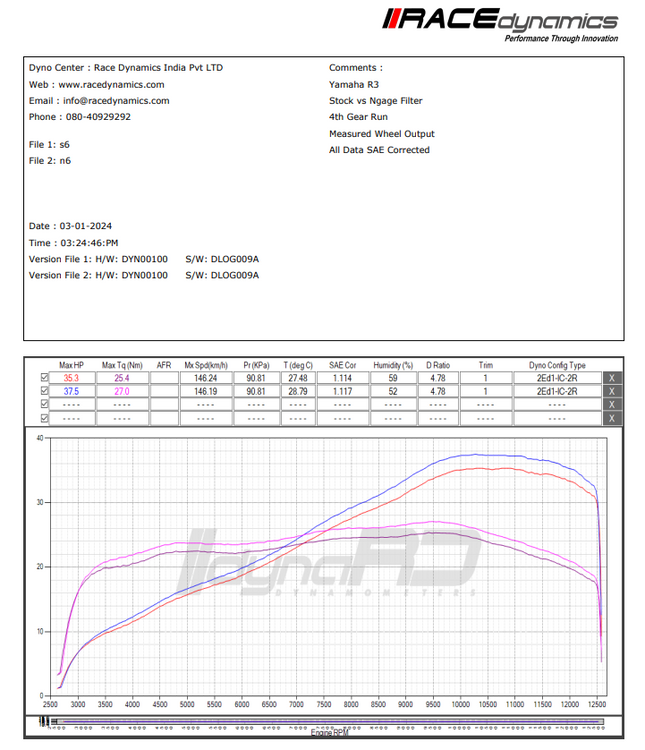
Task: Click the 12500 tick on the RPM axis
Action: 597,705
